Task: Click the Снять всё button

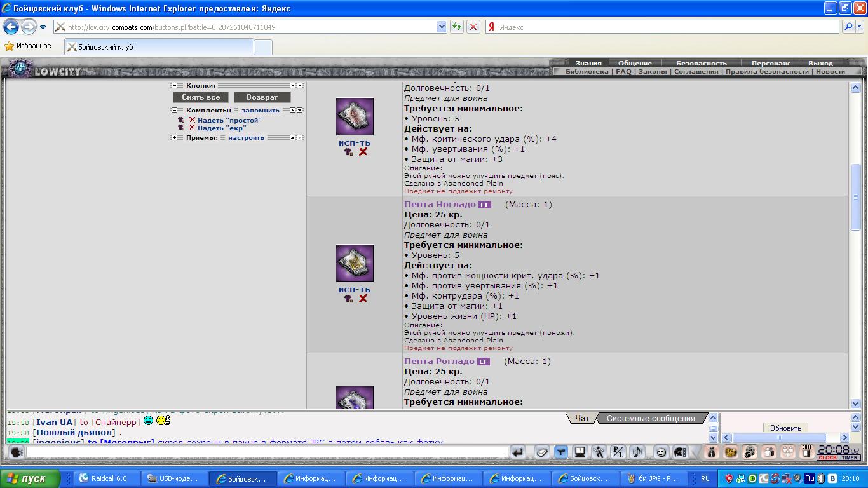Action: [x=201, y=97]
